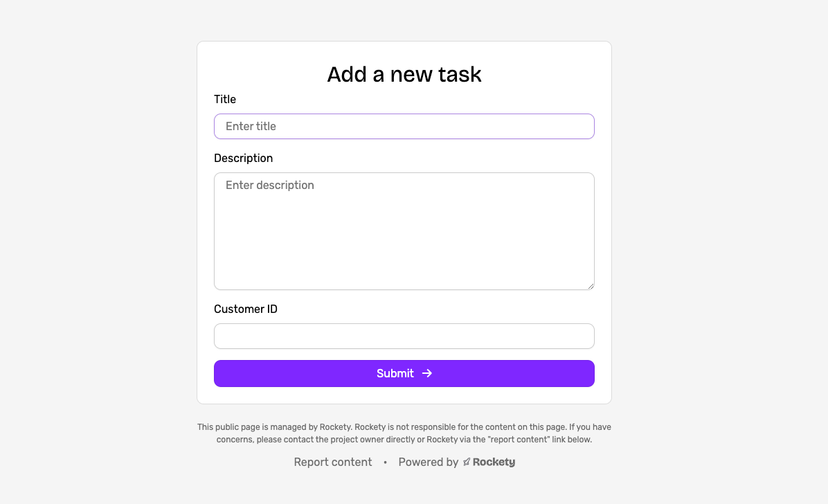Grab the Description textarea resize handle

point(591,286)
